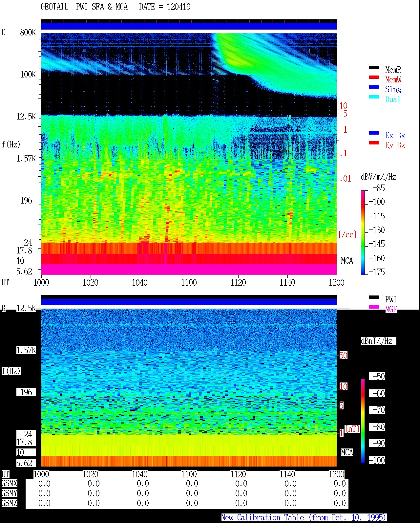420x523 pixels.
Task: Select the "800K" frequency axis label
Action: tap(28, 33)
